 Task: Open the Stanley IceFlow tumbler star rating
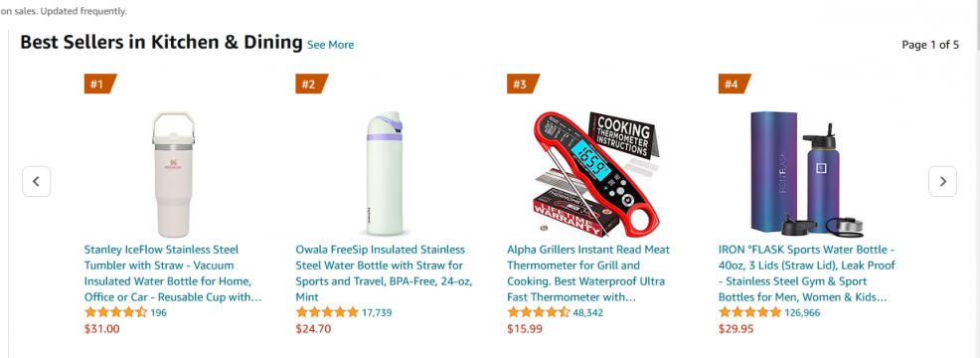tap(115, 312)
